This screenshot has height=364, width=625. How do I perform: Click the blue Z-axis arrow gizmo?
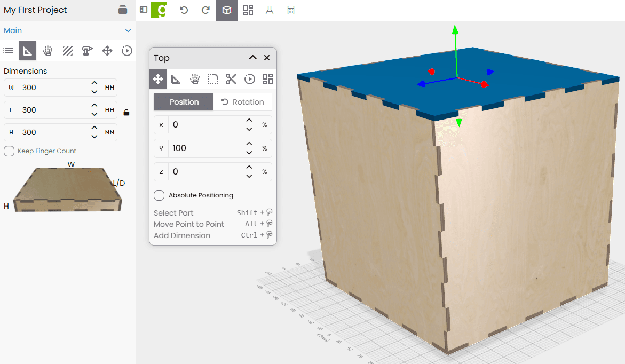[x=422, y=84]
